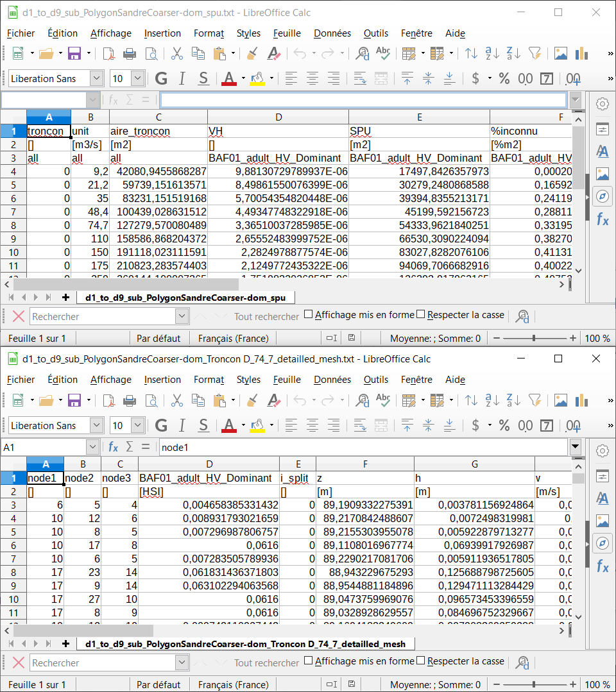The width and height of the screenshot is (616, 692).
Task: Open the Navigator sidebar panel in top window
Action: pyautogui.click(x=602, y=196)
